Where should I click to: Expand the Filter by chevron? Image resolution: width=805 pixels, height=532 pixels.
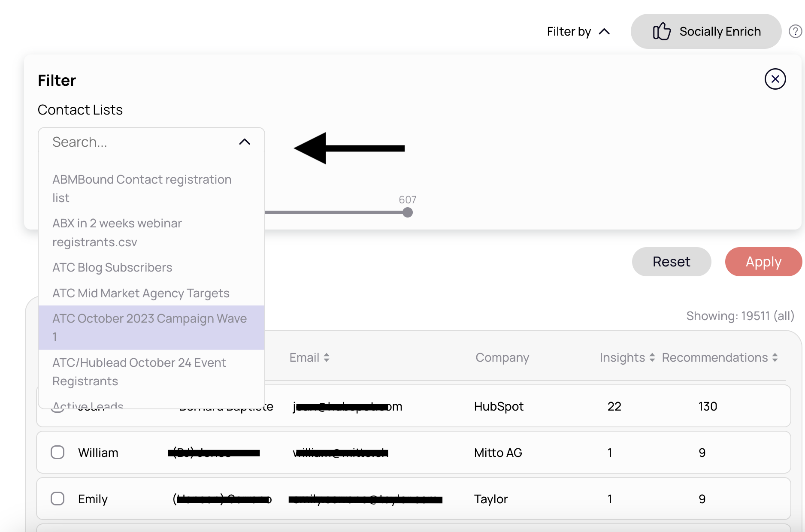(605, 31)
